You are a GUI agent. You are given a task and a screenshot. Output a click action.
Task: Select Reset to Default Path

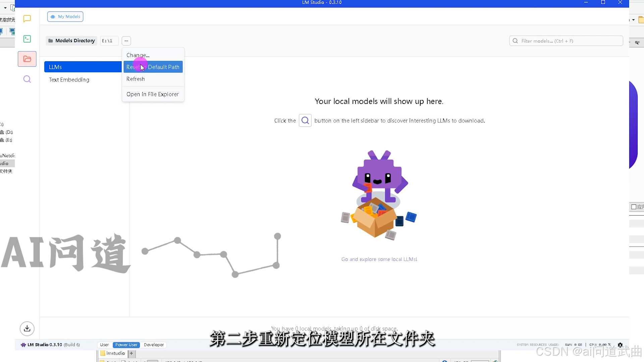153,67
